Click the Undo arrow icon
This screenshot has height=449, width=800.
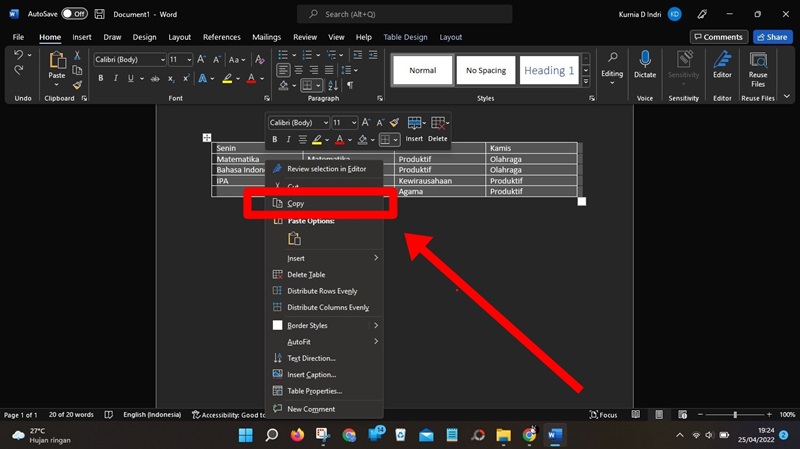[x=18, y=55]
